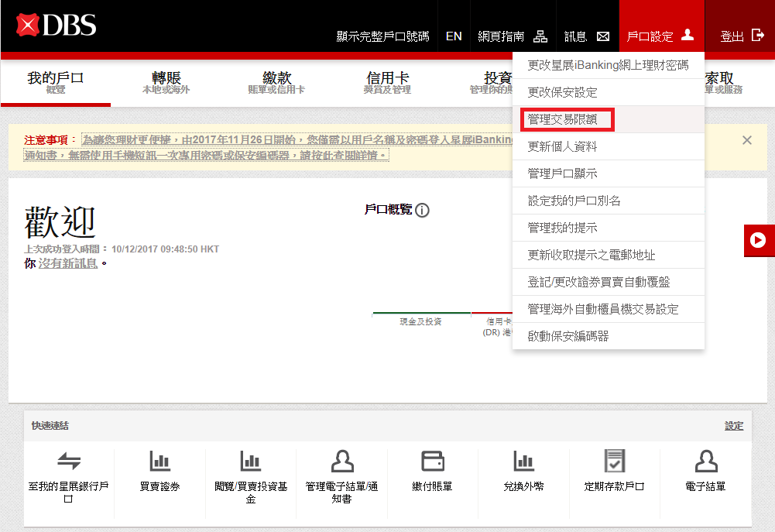Open 兌換外幣 quick link icon
Image resolution: width=775 pixels, height=532 pixels.
[524, 462]
